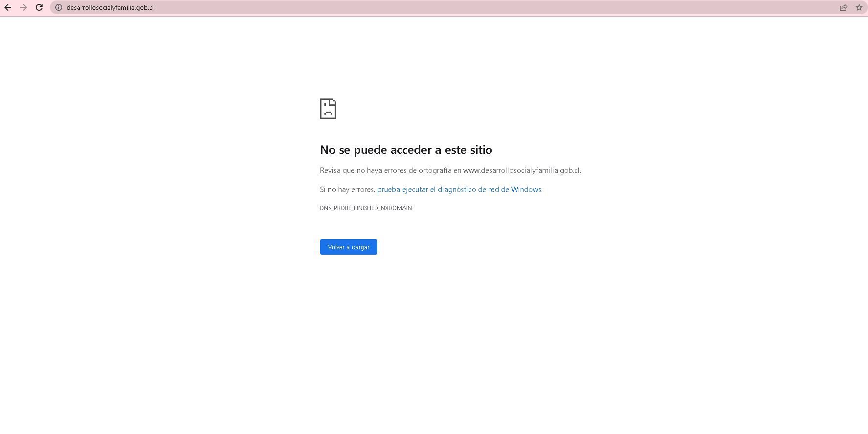Bookmark this page with the star icon
This screenshot has width=868, height=434.
point(859,7)
